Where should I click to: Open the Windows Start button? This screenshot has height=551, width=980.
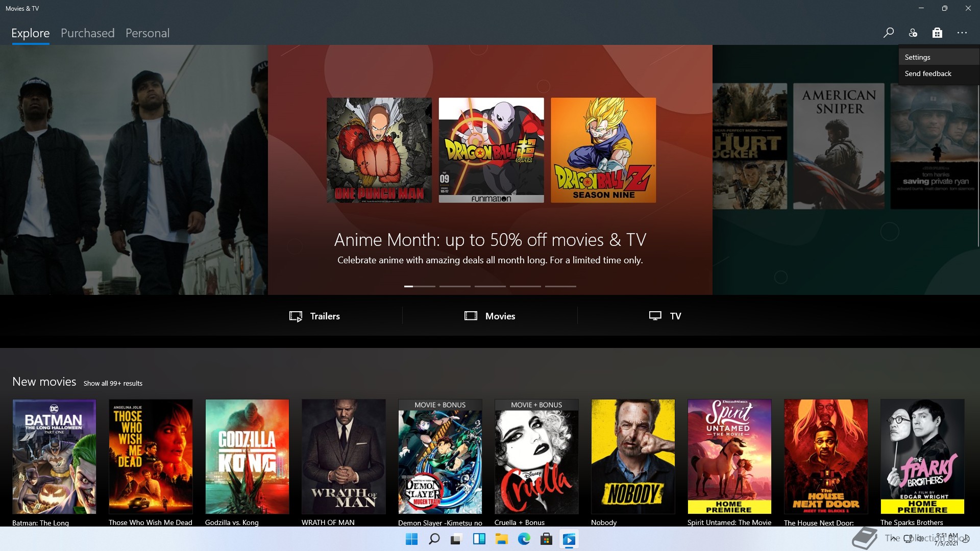tap(411, 539)
